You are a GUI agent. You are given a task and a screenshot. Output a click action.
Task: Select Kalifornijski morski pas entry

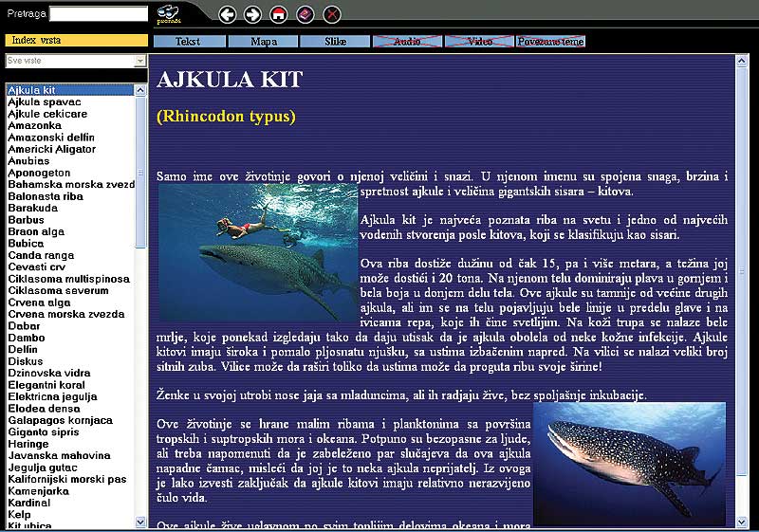pos(70,479)
